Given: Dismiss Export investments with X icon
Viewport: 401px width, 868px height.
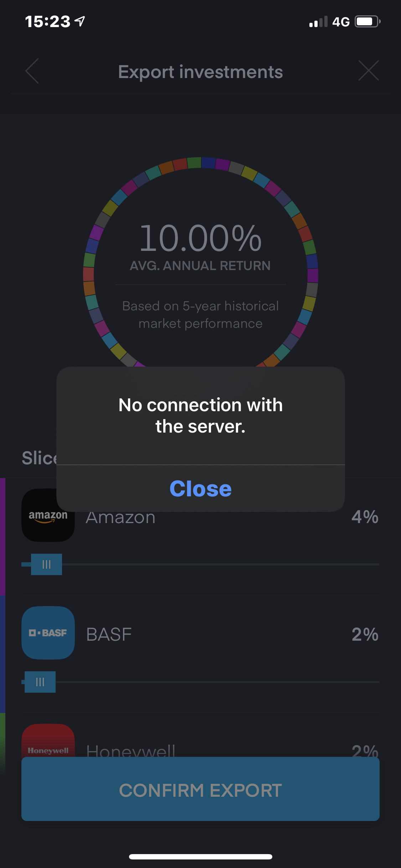Looking at the screenshot, I should pyautogui.click(x=369, y=71).
